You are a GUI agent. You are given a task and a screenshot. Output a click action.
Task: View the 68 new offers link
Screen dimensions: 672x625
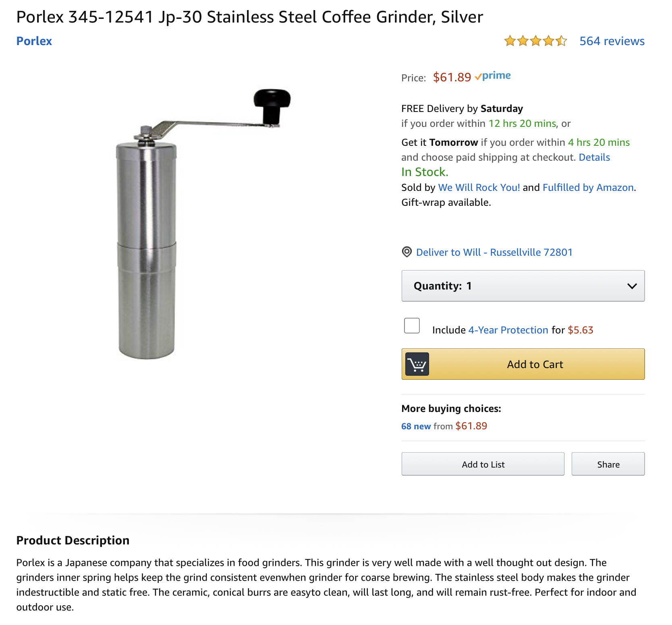416,426
